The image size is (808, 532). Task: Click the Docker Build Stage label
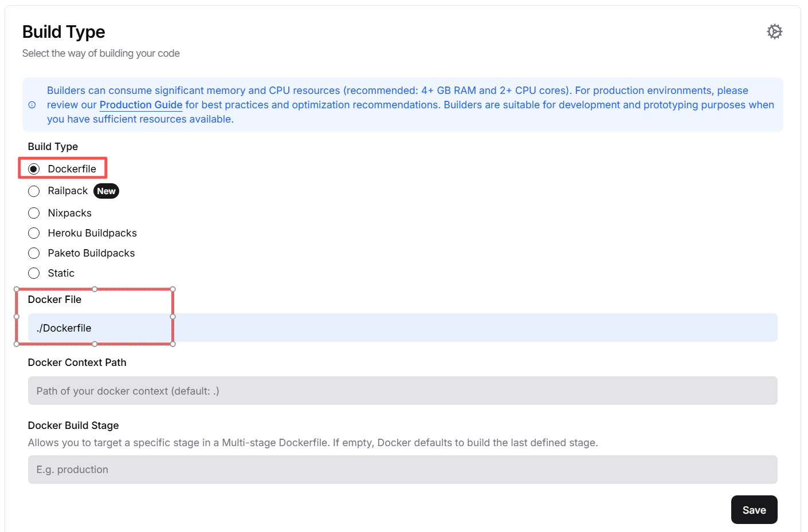(x=73, y=425)
